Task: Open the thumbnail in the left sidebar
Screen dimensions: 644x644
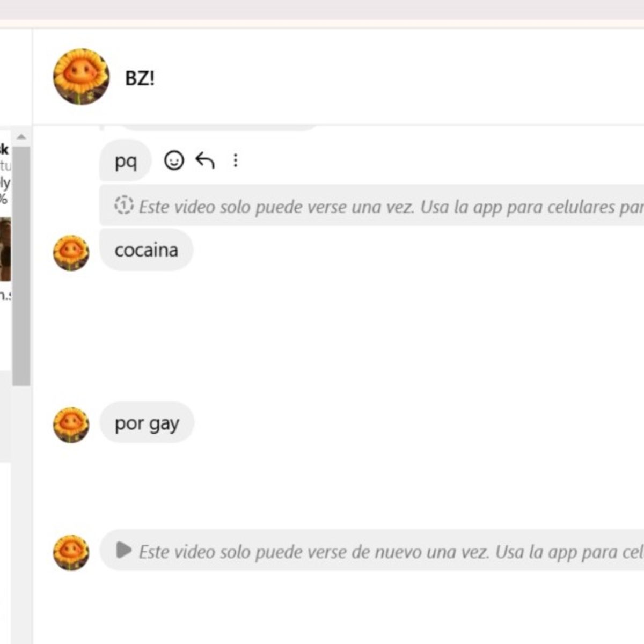Action: [x=5, y=249]
